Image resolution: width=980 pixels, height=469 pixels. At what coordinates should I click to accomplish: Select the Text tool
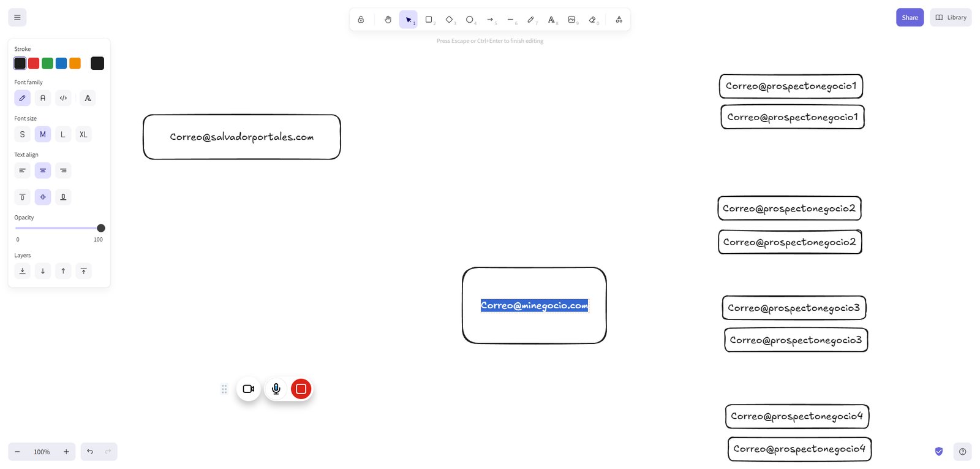point(551,20)
